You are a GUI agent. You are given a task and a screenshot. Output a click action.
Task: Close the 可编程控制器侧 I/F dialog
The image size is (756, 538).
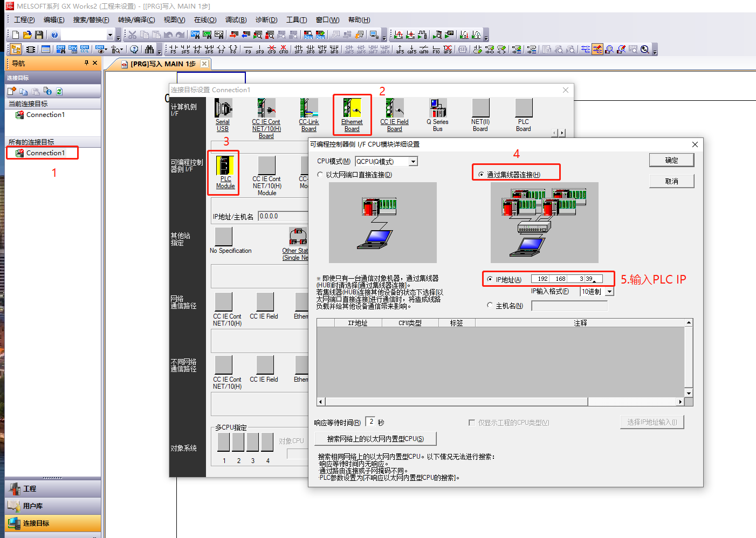(695, 144)
